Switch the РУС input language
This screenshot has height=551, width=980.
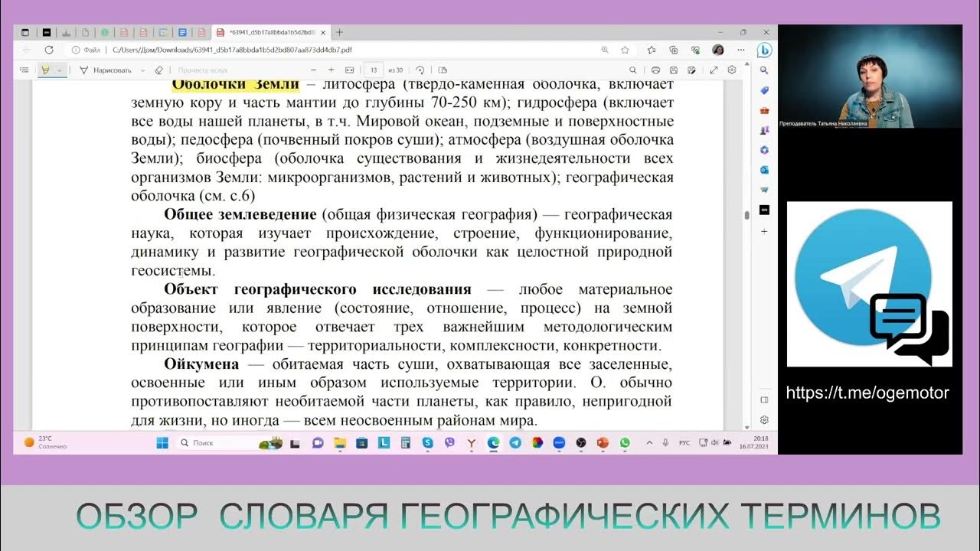[684, 442]
